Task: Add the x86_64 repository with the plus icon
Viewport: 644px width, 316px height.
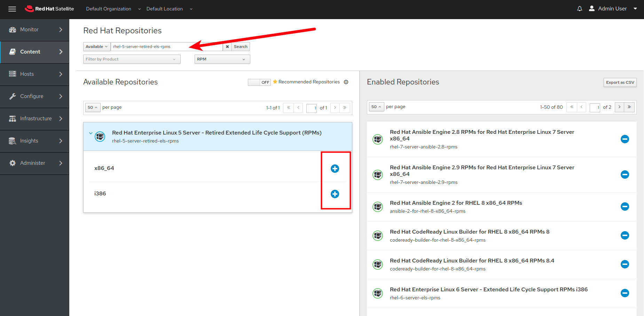Action: (335, 168)
